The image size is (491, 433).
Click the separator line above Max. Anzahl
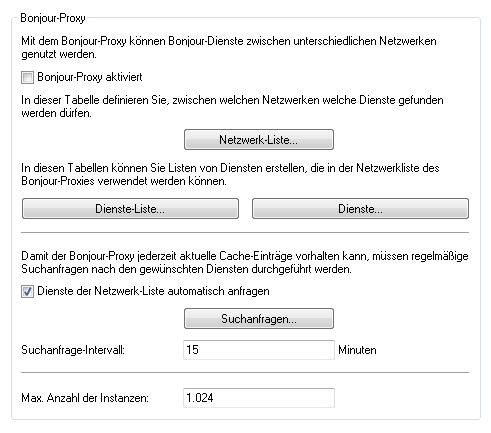[245, 372]
